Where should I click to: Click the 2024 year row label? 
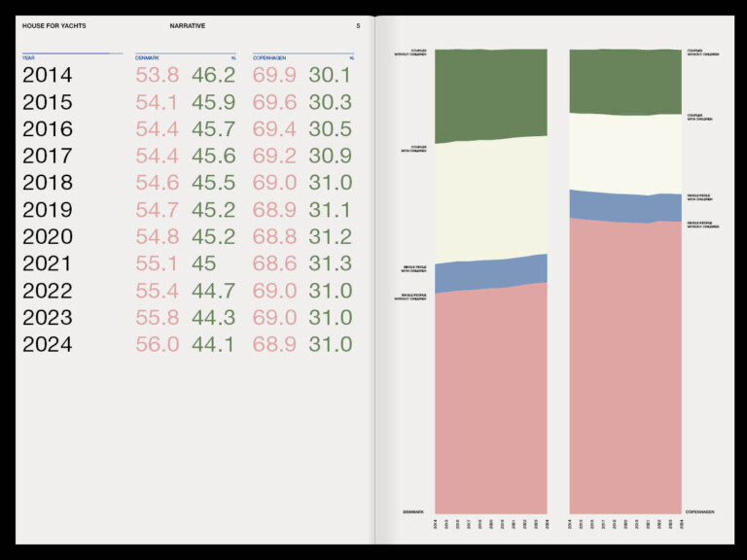point(48,344)
